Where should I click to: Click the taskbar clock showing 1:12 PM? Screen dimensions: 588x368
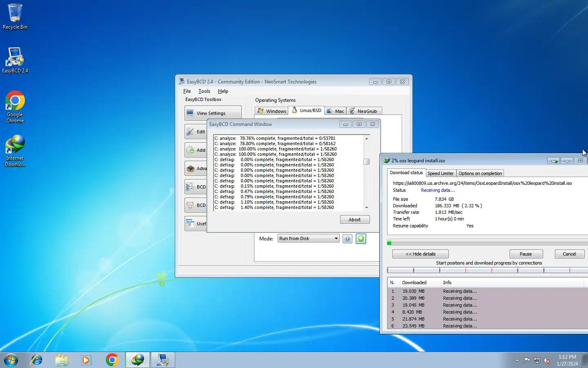(x=567, y=360)
